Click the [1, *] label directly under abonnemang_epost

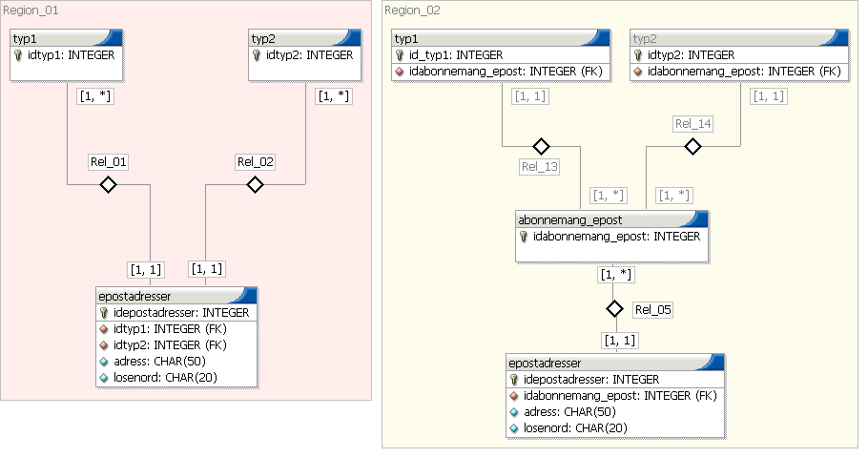[615, 274]
